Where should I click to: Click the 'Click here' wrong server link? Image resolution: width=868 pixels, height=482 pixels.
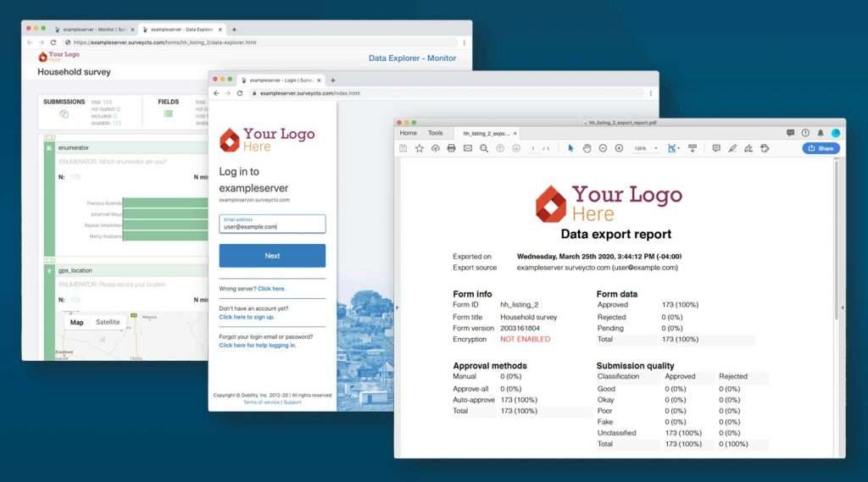click(271, 288)
